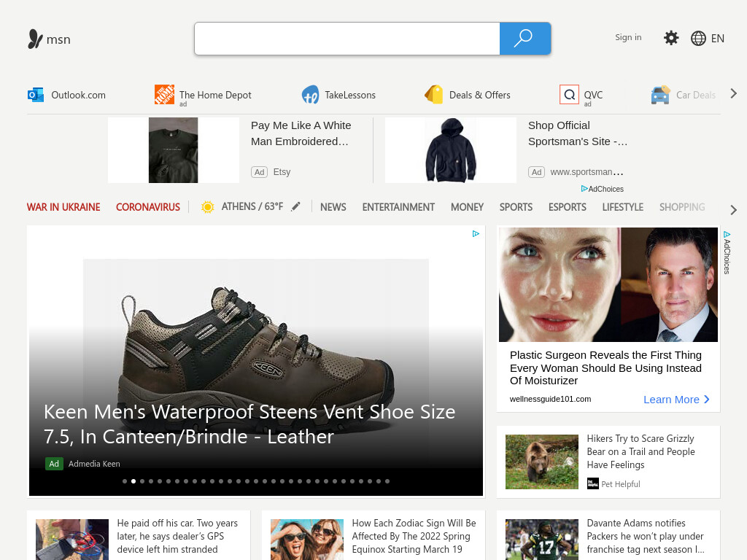Click the weather sun icon
This screenshot has width=747, height=560.
tap(207, 207)
